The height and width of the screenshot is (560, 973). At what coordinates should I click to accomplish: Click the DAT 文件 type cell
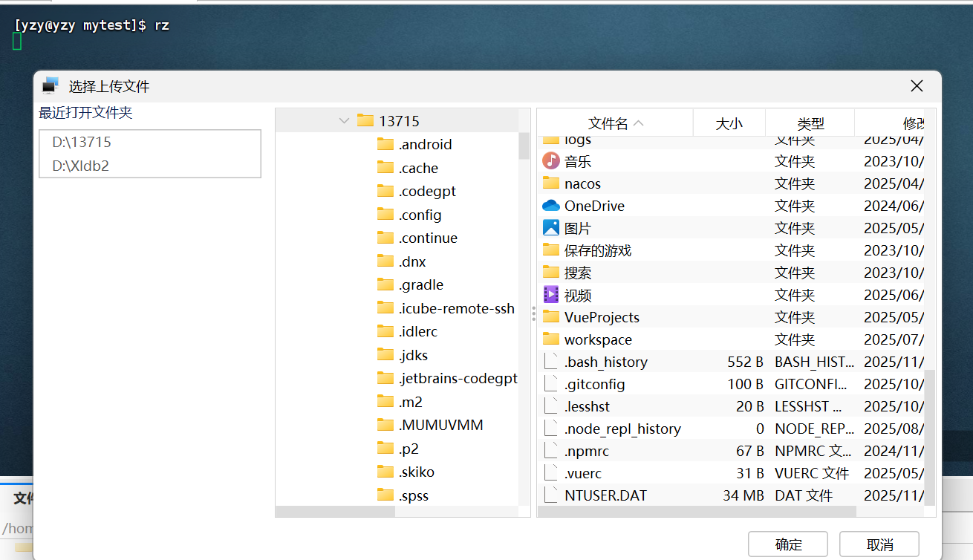[804, 495]
